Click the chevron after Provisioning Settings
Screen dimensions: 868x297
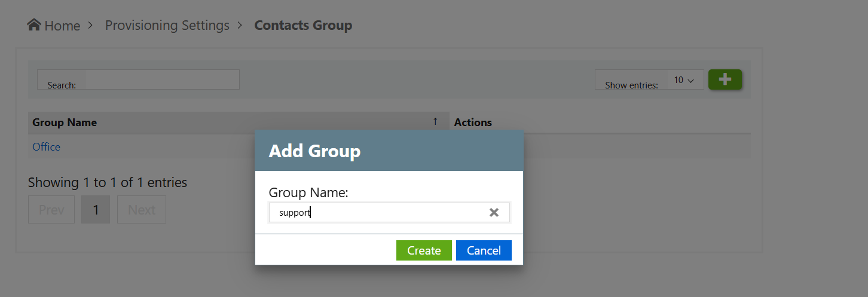(x=240, y=26)
